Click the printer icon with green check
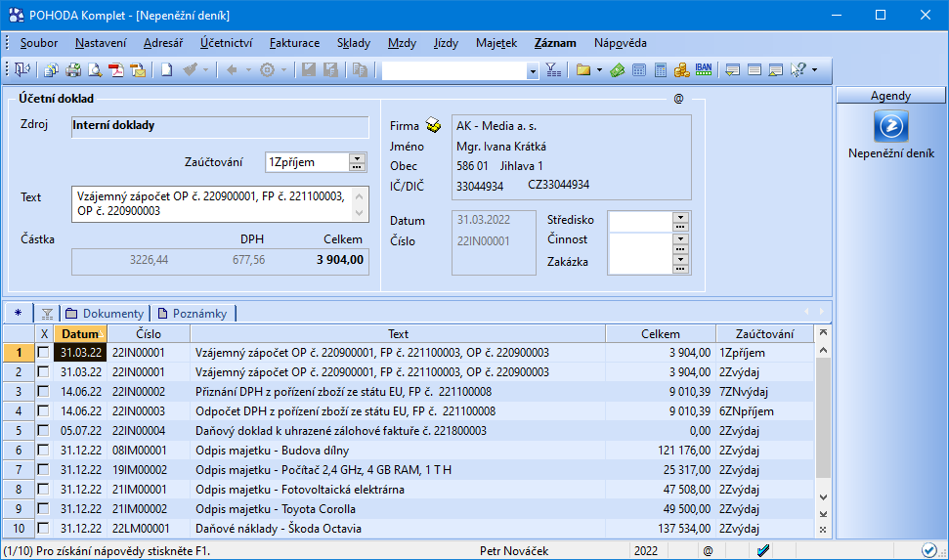Screen dimensions: 949x560 click(73, 70)
